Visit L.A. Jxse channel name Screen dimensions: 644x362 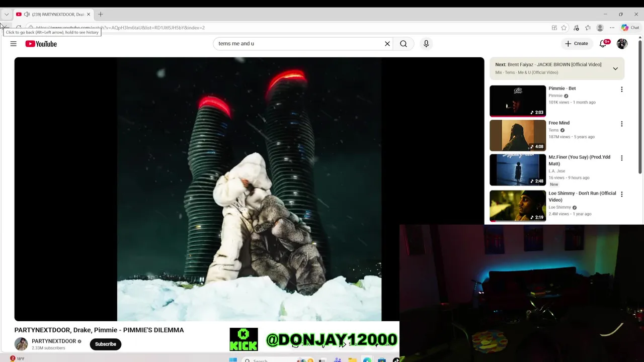[556, 171]
